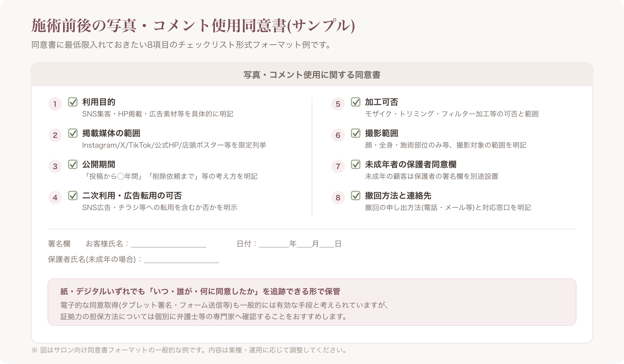This screenshot has width=624, height=364.
Task: Click the 公開期間 heading text
Action: [x=99, y=164]
